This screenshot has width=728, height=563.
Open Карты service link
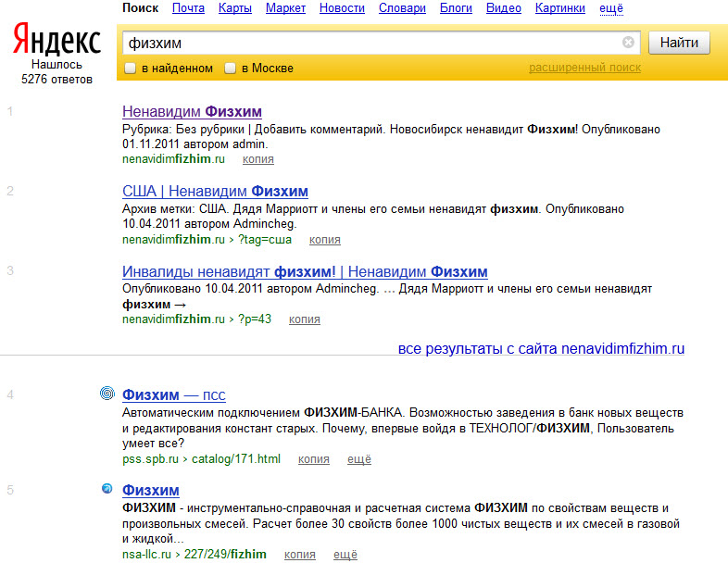click(x=235, y=8)
